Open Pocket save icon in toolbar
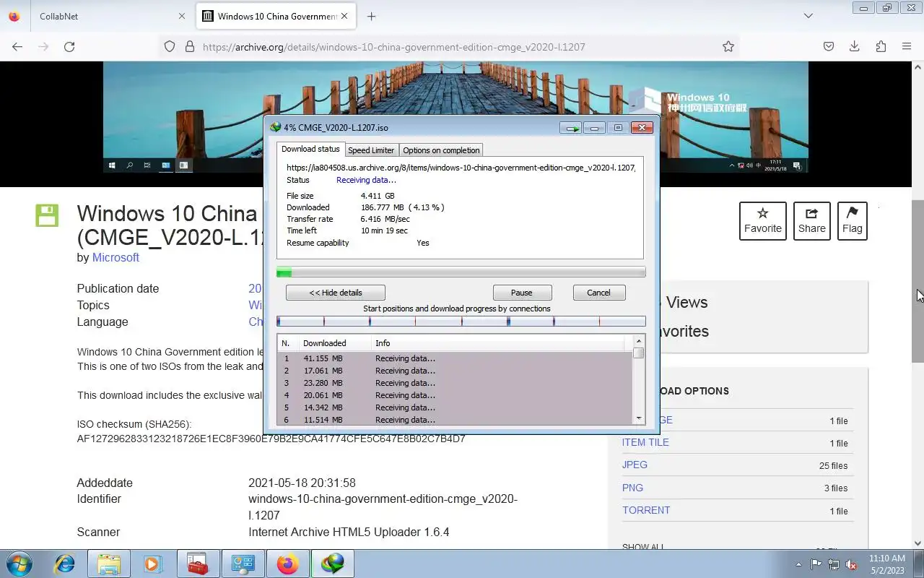The width and height of the screenshot is (924, 578). coord(829,46)
